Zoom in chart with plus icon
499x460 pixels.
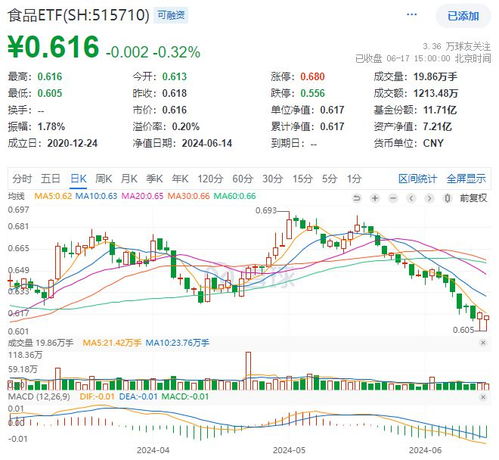click(x=375, y=198)
